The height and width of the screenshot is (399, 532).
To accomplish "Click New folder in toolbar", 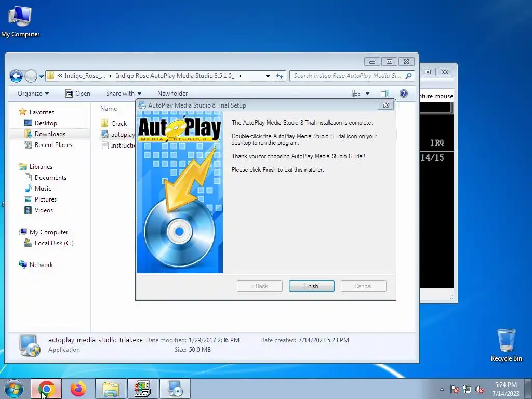I will (172, 94).
